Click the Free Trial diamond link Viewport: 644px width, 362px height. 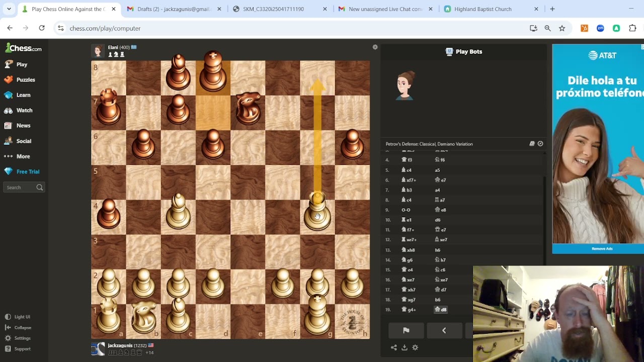(22, 171)
